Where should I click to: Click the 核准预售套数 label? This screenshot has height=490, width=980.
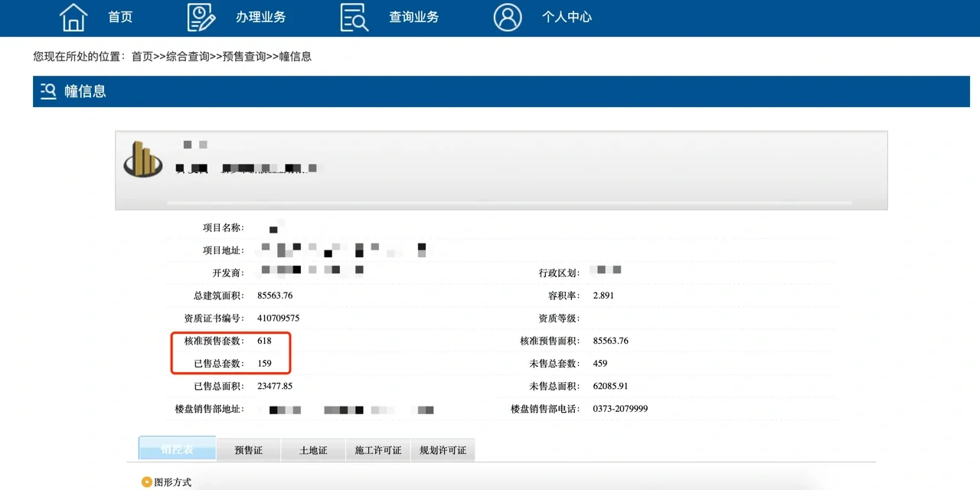214,341
